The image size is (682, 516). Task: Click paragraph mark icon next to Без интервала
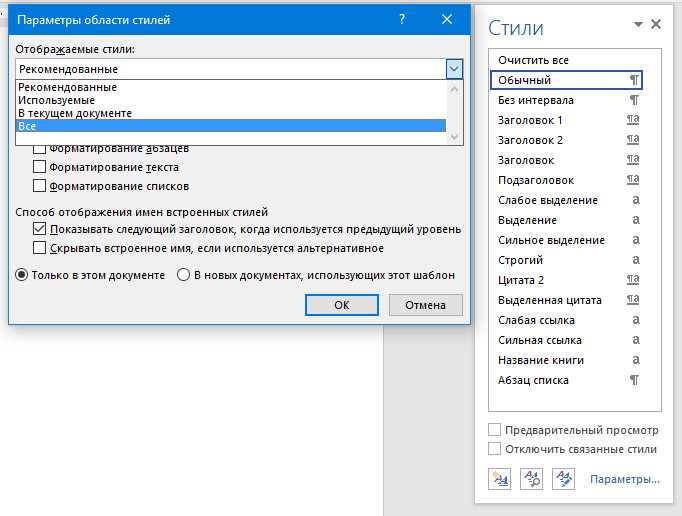coord(634,100)
